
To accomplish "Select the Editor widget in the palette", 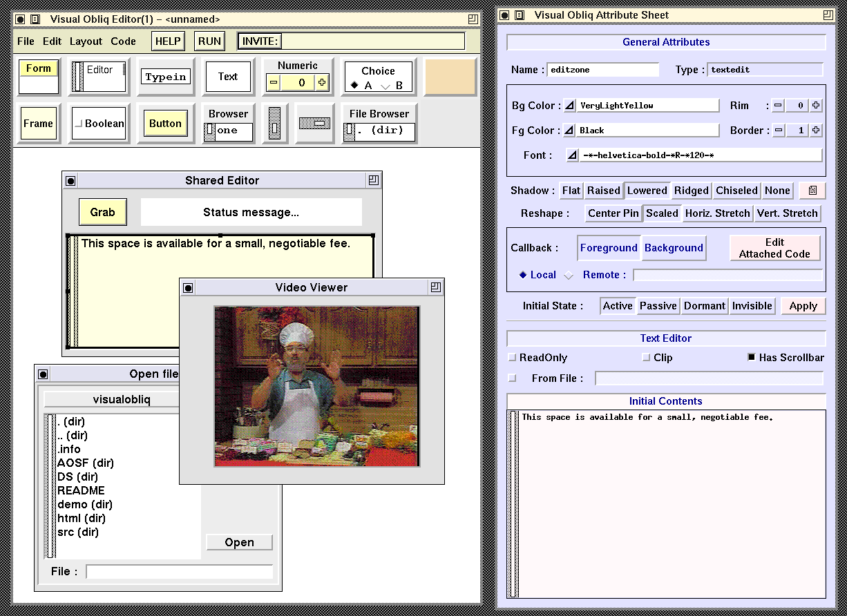I will (x=99, y=77).
